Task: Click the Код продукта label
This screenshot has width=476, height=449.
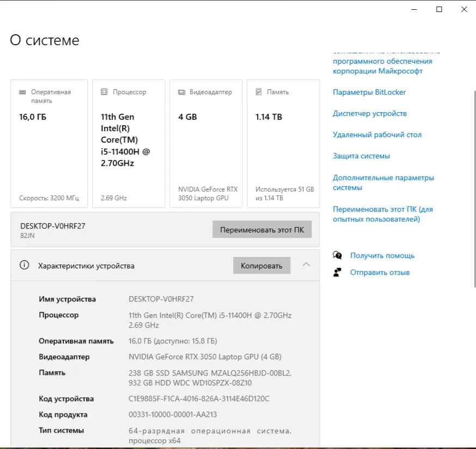Action: point(63,414)
